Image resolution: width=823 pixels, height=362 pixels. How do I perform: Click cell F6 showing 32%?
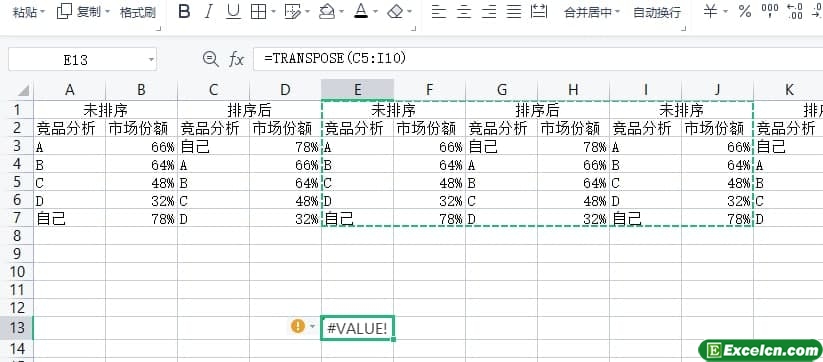pyautogui.click(x=429, y=200)
